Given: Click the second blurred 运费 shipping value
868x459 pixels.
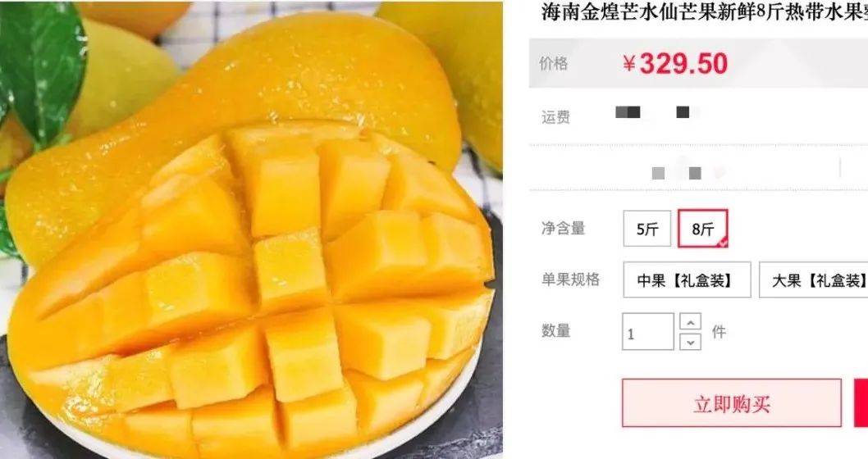Looking at the screenshot, I should [687, 113].
